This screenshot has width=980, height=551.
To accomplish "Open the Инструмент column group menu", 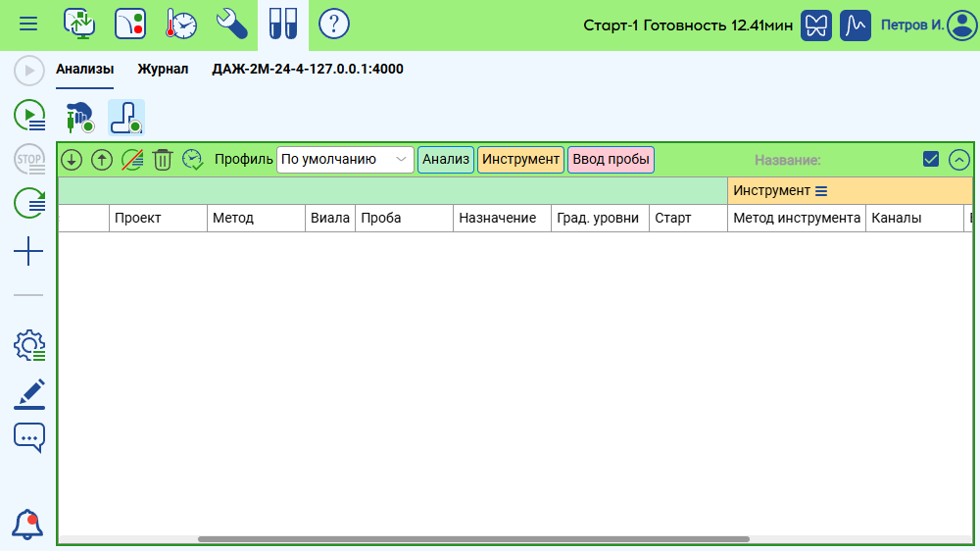I will 822,191.
